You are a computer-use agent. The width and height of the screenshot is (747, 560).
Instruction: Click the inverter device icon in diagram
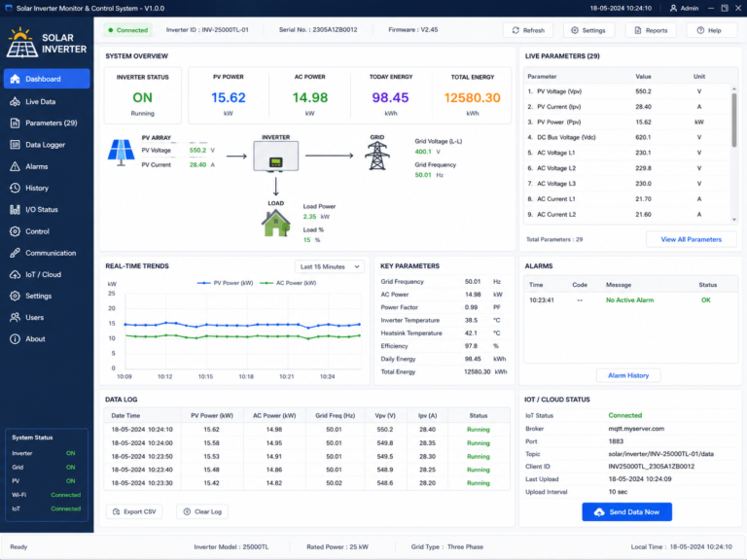276,156
